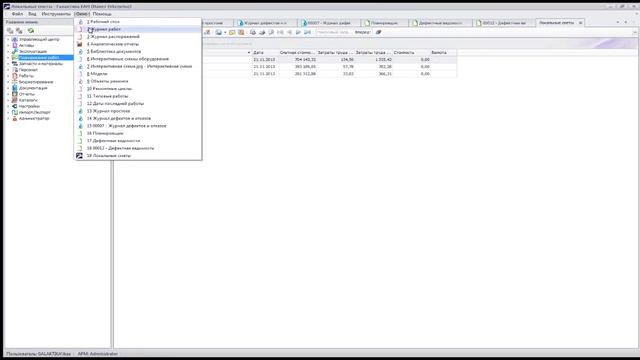Select Импорт/Экспорт in the navigation tree
Viewport: 640px width, 360px height.
tap(35, 112)
